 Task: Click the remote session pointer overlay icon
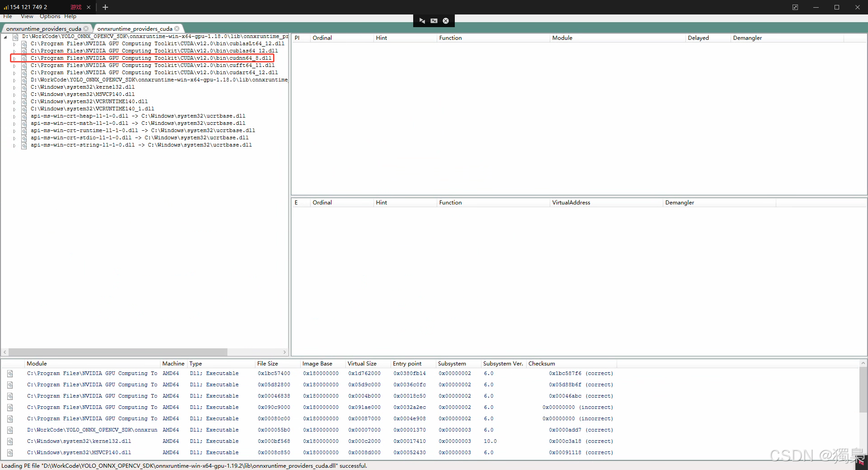(x=422, y=21)
